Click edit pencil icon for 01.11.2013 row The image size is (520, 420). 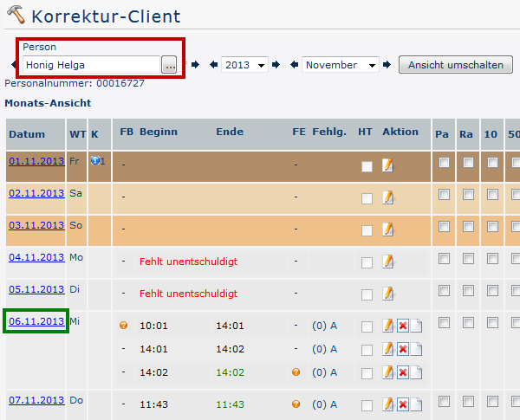click(387, 165)
